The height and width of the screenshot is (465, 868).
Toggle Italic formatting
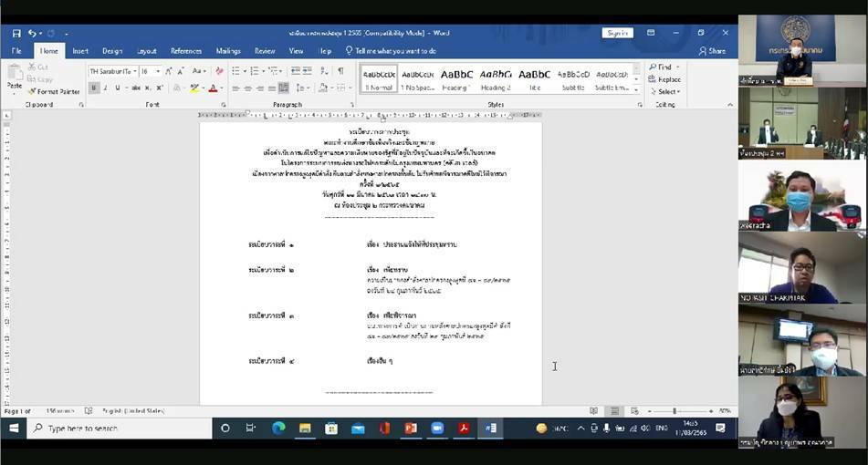[105, 88]
